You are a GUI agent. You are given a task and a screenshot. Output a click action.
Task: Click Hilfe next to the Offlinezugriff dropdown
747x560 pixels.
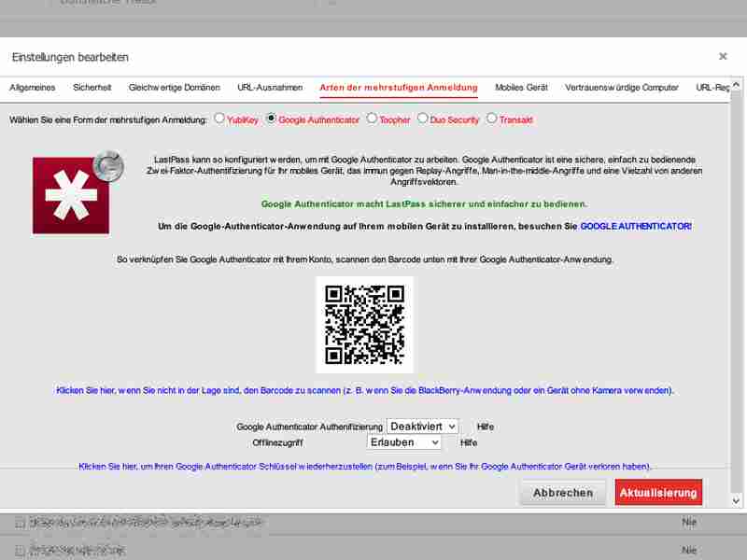tap(469, 442)
